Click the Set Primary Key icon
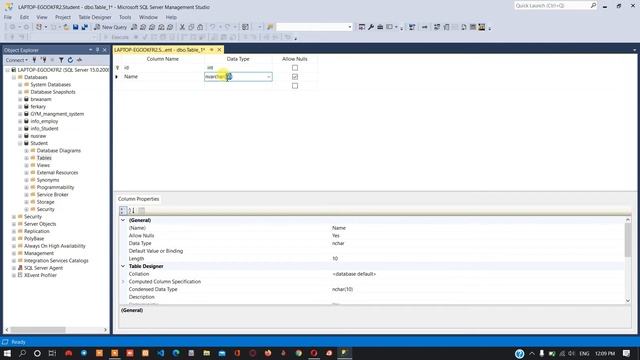Image resolution: width=640 pixels, height=360 pixels. pos(424,27)
